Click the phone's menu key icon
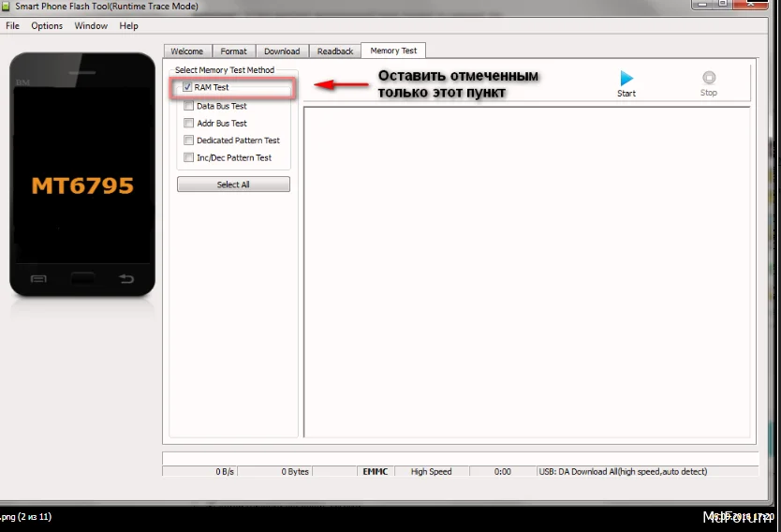The image size is (781, 532). [38, 278]
